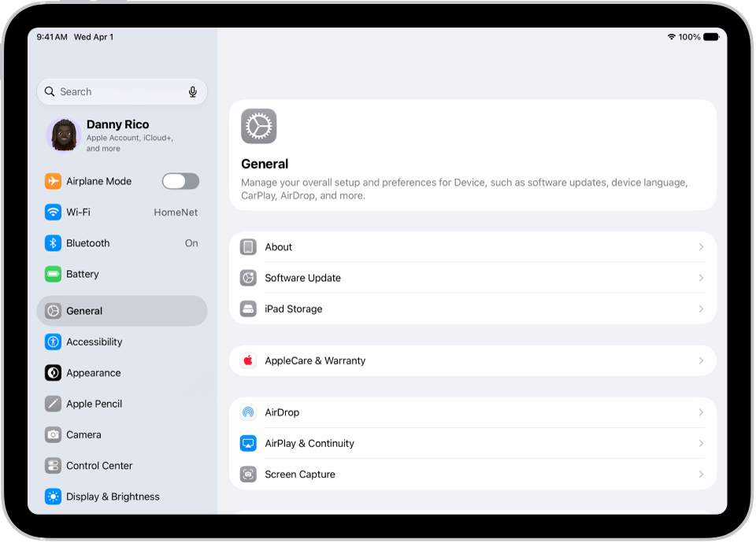Image resolution: width=756 pixels, height=543 pixels.
Task: Tap the AirDrop concentric rings icon
Action: click(248, 412)
